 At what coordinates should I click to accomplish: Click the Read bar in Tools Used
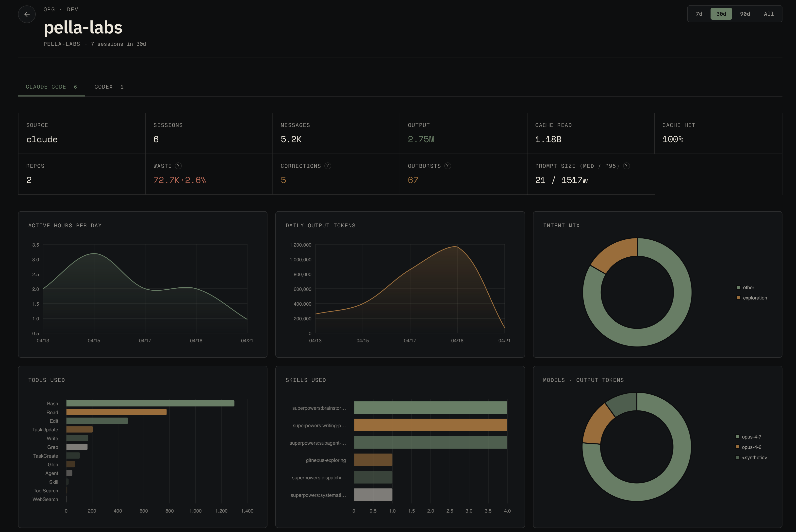[x=116, y=412]
